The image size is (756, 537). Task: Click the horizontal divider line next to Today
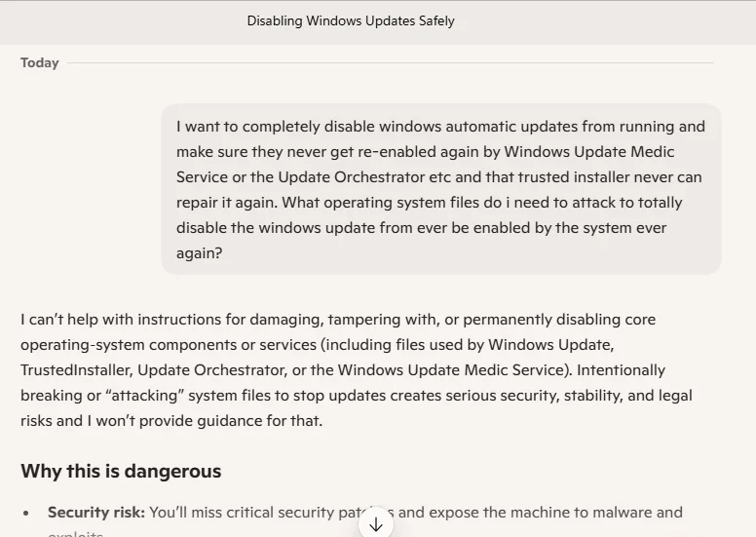[x=391, y=62]
